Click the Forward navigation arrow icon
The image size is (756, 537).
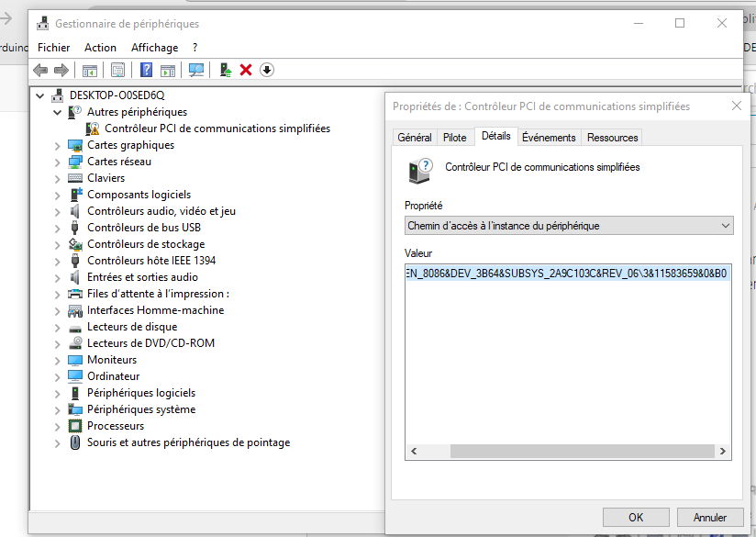(x=64, y=70)
